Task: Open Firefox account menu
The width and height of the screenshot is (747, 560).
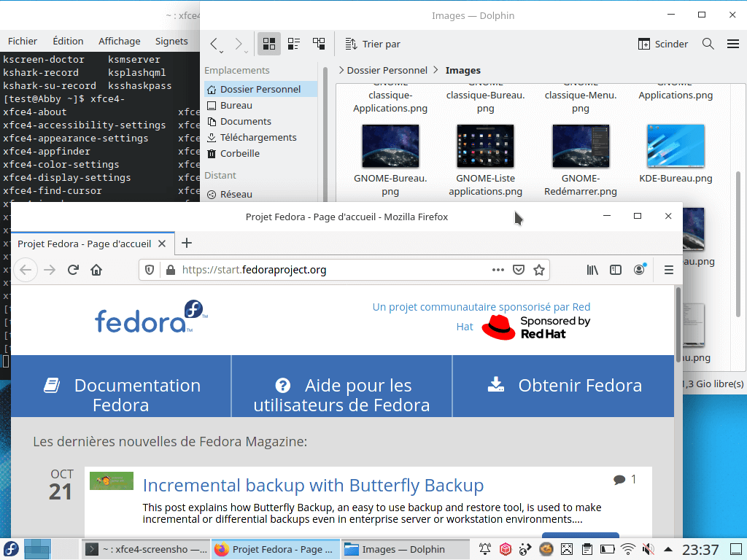Action: 639,270
